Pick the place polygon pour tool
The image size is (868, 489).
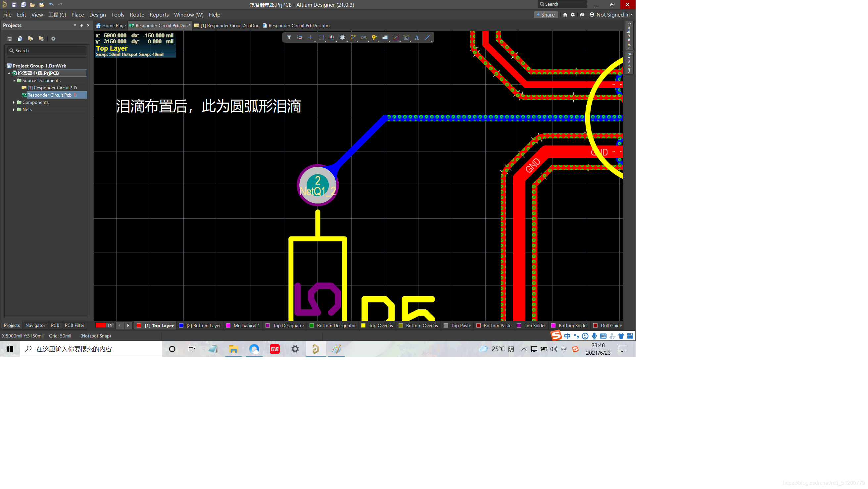tap(385, 37)
